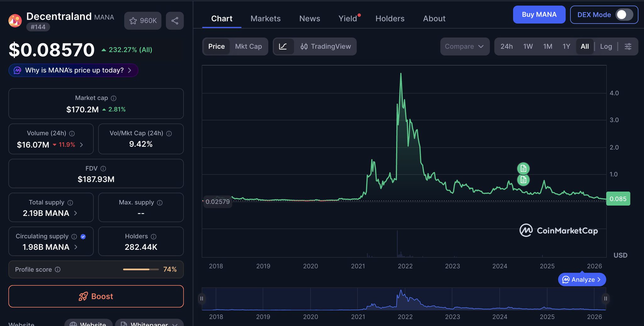
Task: Toggle DEX Mode switch
Action: [624, 15]
